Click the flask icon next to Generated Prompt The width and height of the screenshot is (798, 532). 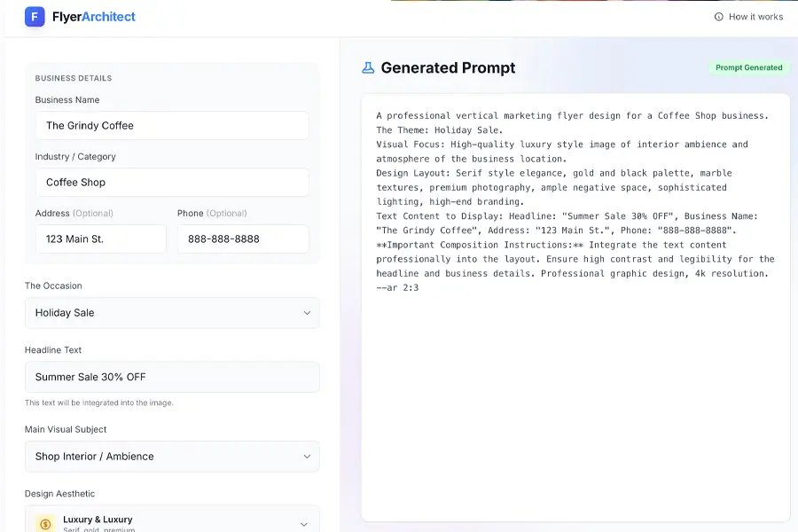click(x=368, y=68)
